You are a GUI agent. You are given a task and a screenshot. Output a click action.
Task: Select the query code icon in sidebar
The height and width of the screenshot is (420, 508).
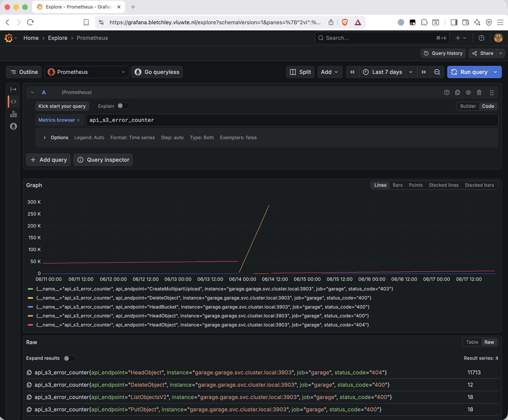coord(13,102)
